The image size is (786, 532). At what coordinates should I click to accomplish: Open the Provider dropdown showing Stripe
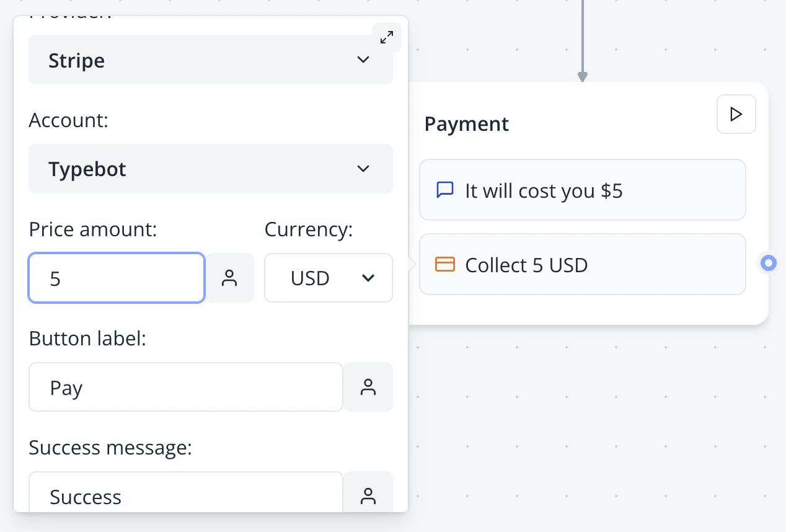click(211, 60)
